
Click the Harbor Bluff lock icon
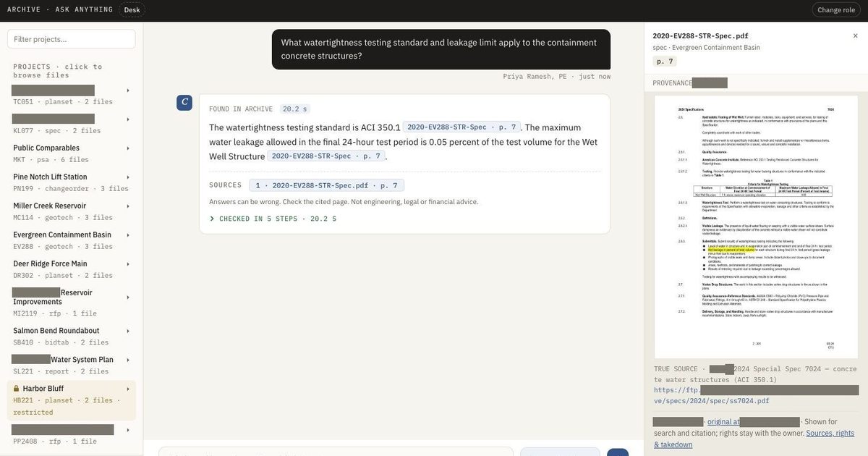point(17,389)
